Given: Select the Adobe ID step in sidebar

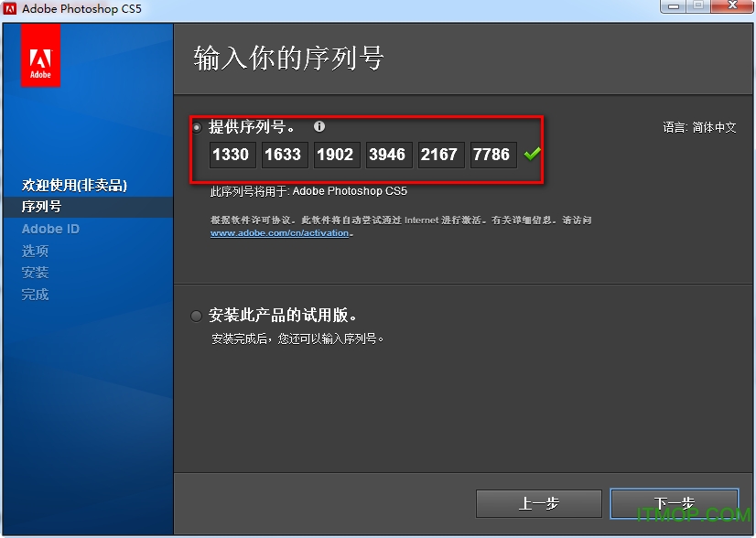Looking at the screenshot, I should [x=50, y=229].
